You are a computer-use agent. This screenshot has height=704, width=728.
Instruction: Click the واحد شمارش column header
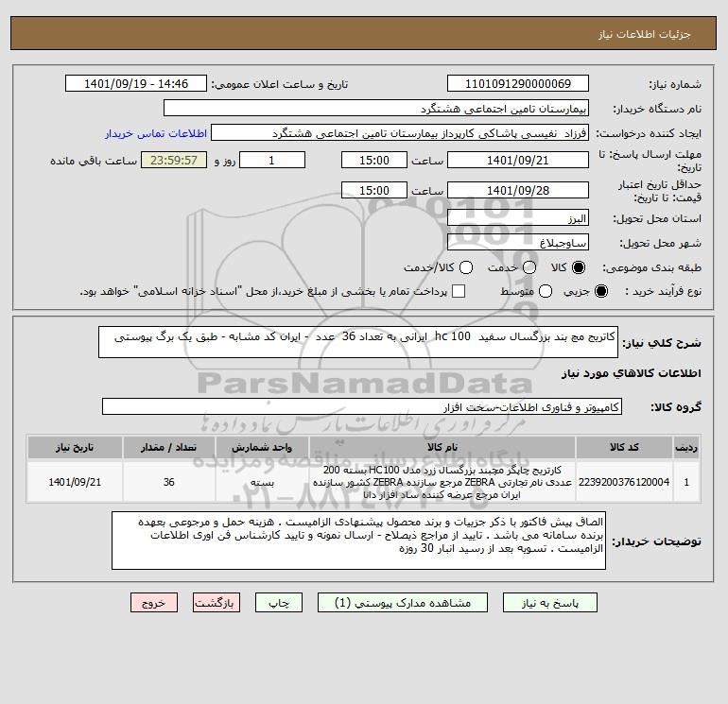point(262,447)
